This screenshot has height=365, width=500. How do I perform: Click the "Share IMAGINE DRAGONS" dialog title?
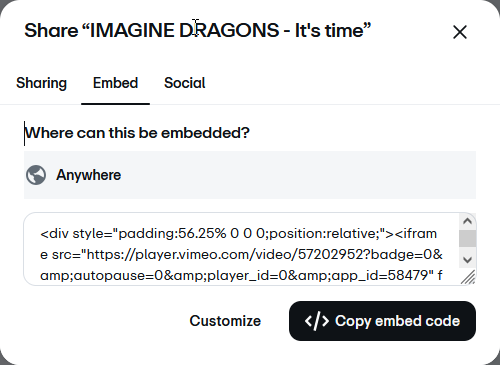click(197, 30)
